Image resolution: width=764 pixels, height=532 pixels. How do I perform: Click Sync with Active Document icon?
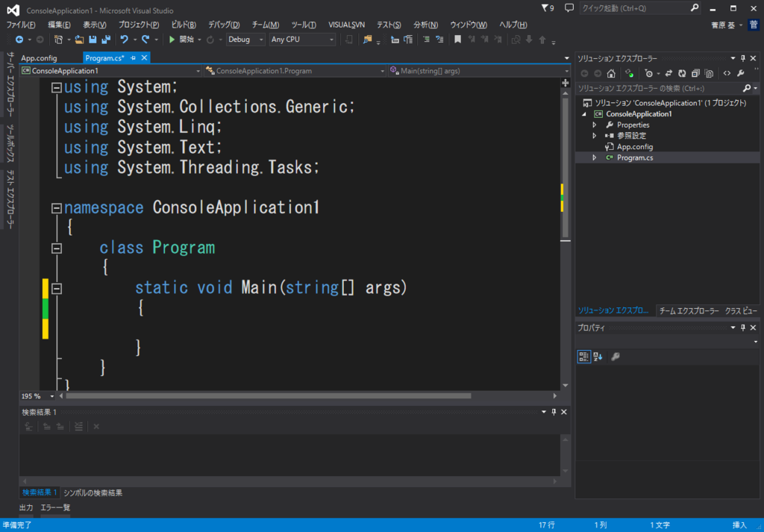668,74
